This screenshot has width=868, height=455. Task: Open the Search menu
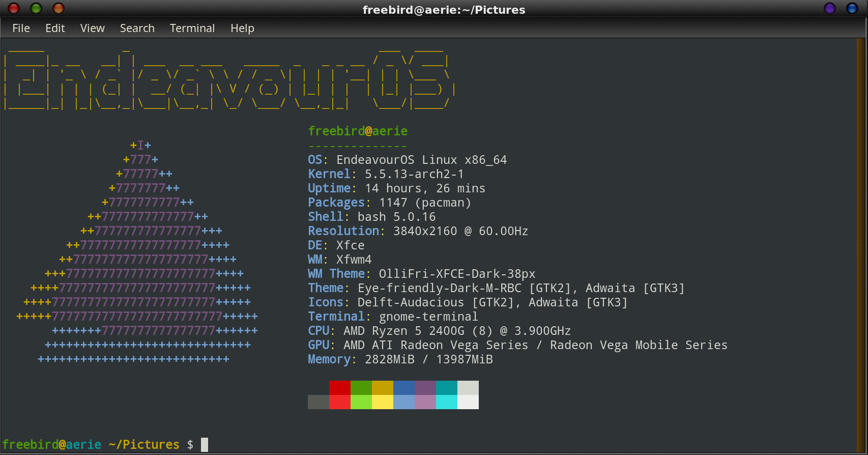click(x=137, y=29)
